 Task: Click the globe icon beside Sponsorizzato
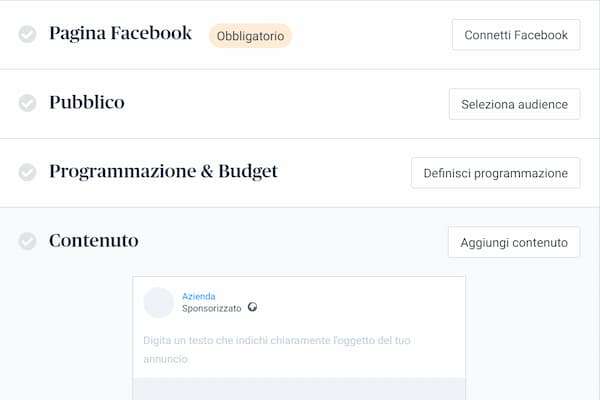[252, 308]
